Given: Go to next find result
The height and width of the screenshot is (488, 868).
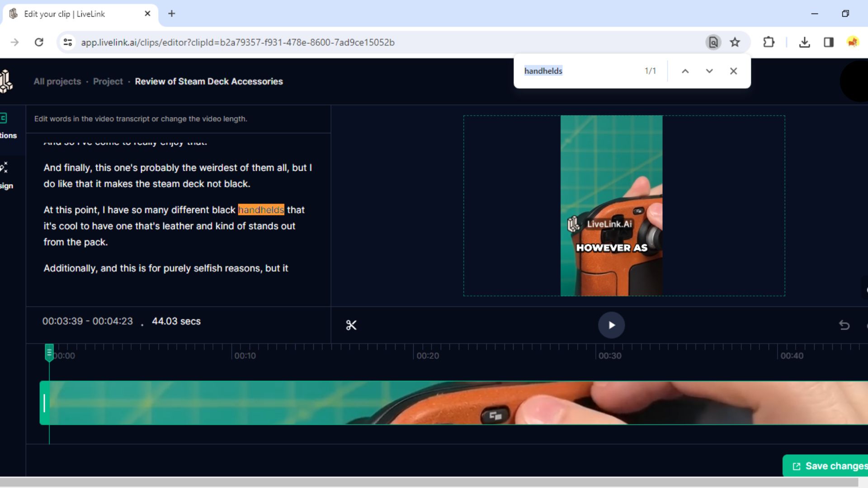Looking at the screenshot, I should tap(709, 71).
